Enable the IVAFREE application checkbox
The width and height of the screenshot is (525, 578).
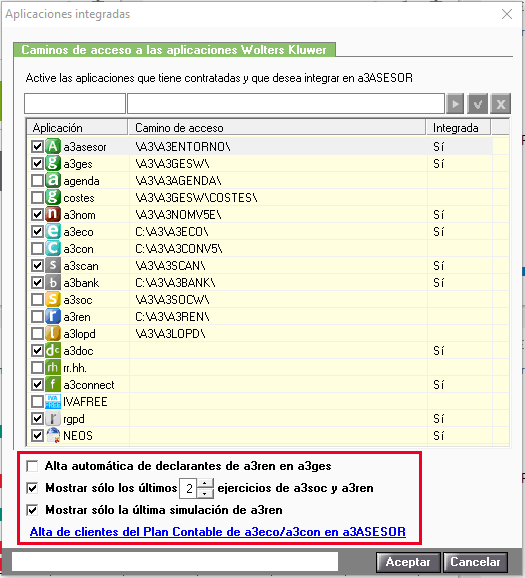37,401
